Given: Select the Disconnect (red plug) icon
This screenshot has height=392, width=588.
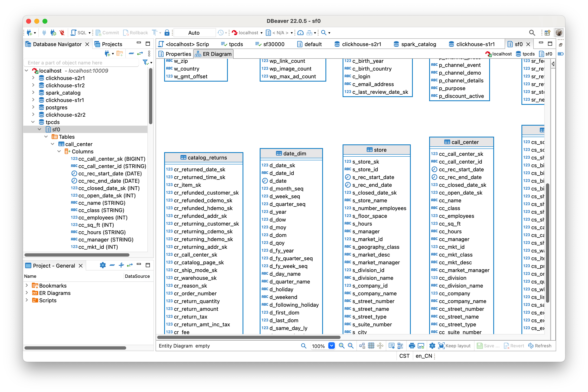Looking at the screenshot, I should [62, 32].
